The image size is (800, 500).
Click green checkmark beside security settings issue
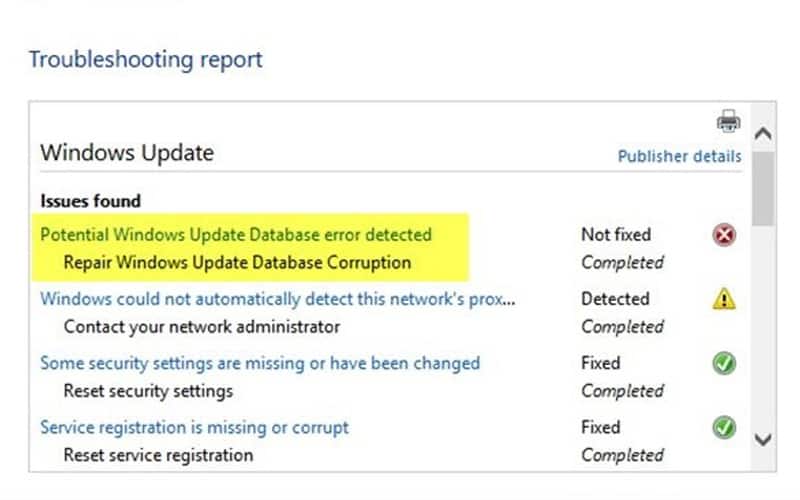point(725,364)
